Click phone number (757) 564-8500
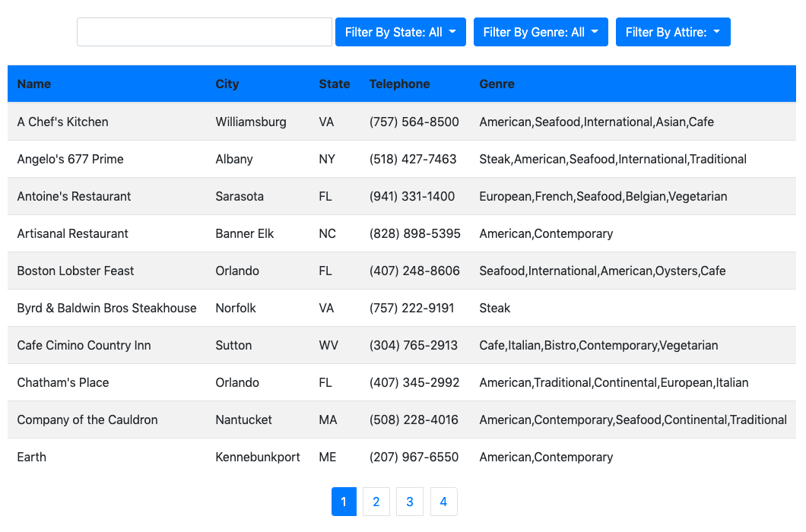The height and width of the screenshot is (532, 806). click(x=414, y=122)
